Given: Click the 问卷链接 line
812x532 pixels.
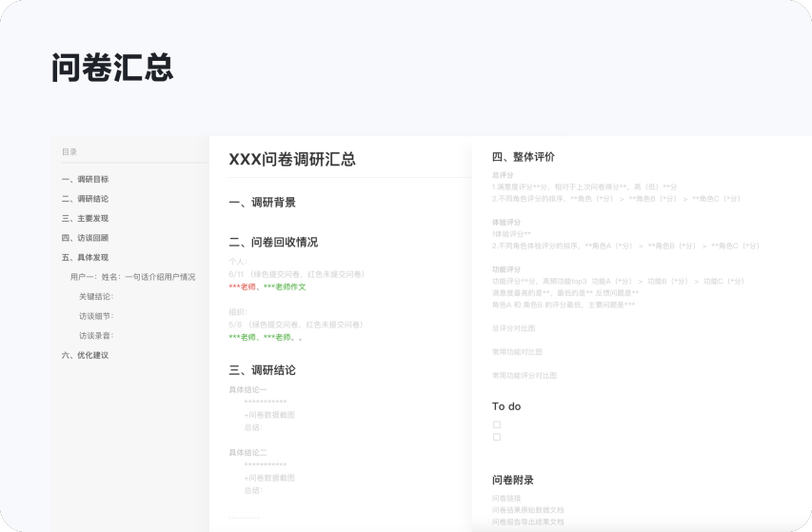Looking at the screenshot, I should (x=506, y=499).
